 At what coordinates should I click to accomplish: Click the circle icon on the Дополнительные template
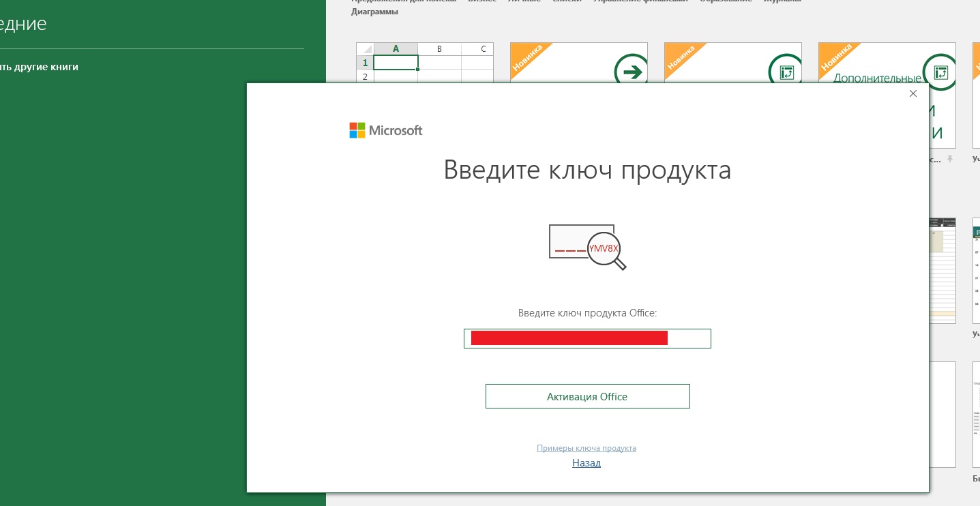tap(940, 72)
